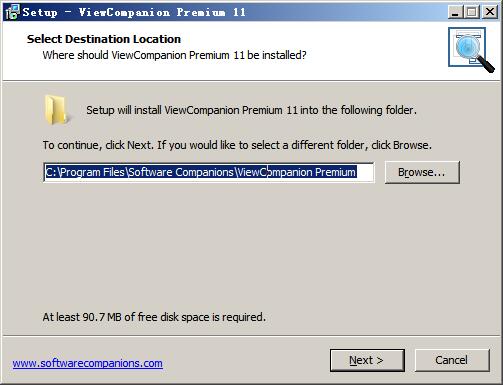Screen dimensions: 503x385
Task: Cancel the installation
Action: point(452,360)
